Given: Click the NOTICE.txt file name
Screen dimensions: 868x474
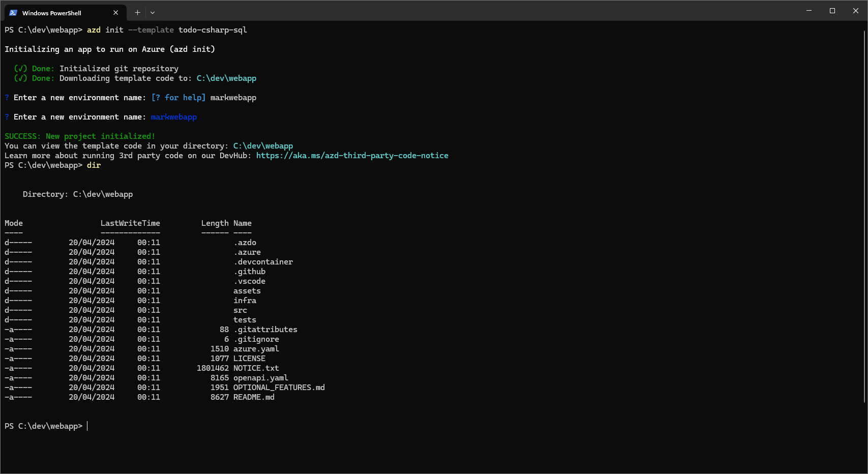Looking at the screenshot, I should coord(256,368).
